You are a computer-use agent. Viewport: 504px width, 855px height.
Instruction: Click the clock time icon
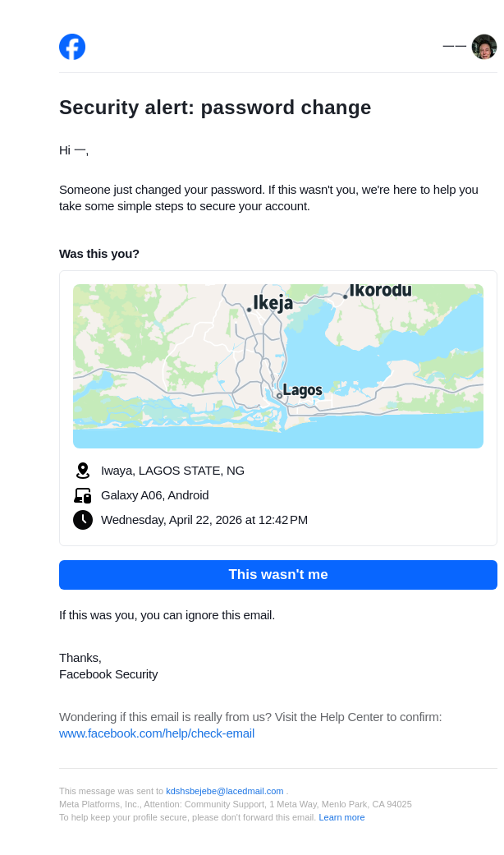(83, 520)
